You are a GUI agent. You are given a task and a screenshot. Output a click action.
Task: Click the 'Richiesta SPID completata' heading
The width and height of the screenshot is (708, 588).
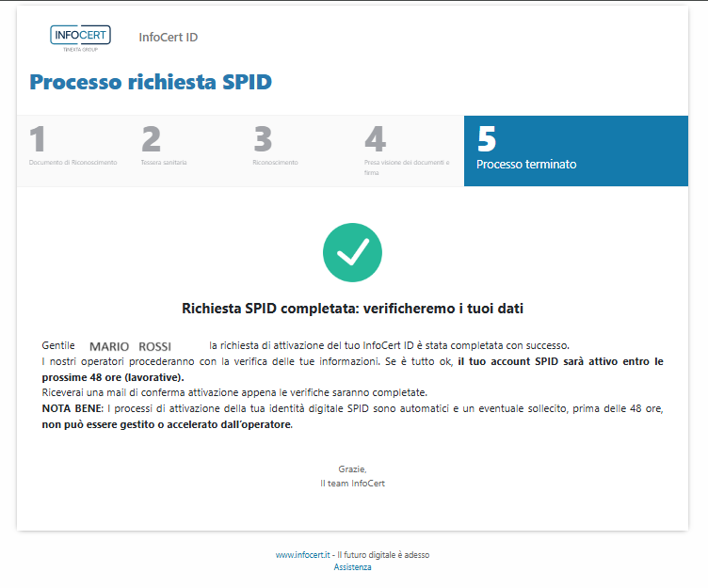(352, 308)
